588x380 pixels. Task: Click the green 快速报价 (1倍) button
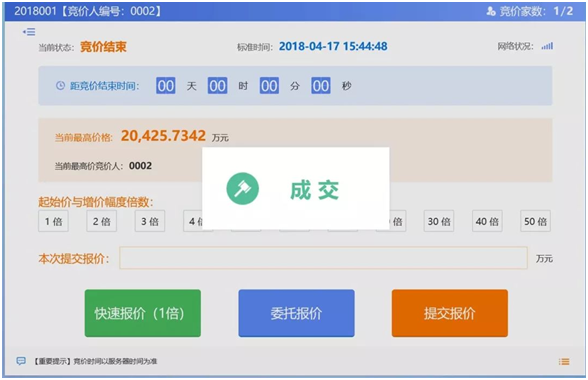click(x=143, y=313)
